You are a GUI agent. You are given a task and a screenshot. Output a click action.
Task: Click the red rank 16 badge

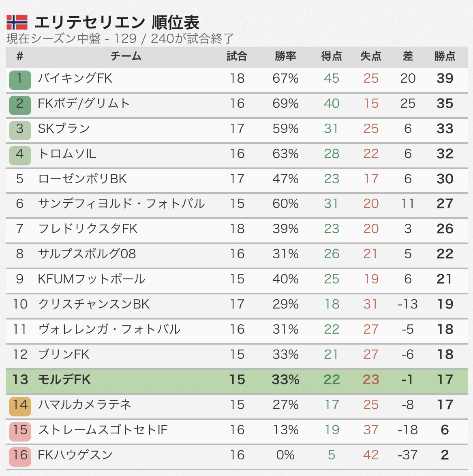[20, 456]
